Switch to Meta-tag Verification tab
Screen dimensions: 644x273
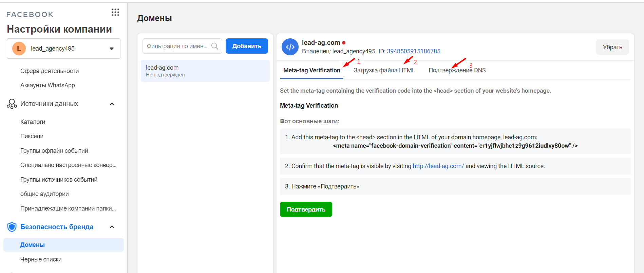pyautogui.click(x=311, y=70)
